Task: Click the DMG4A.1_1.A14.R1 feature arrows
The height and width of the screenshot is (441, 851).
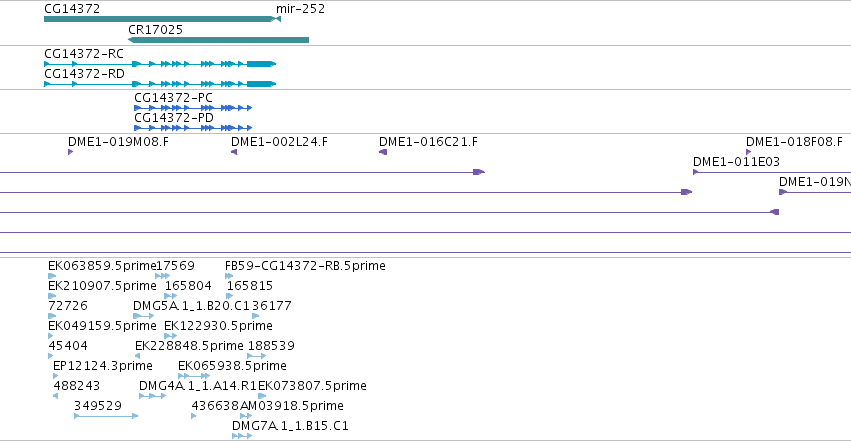Action: (x=153, y=396)
